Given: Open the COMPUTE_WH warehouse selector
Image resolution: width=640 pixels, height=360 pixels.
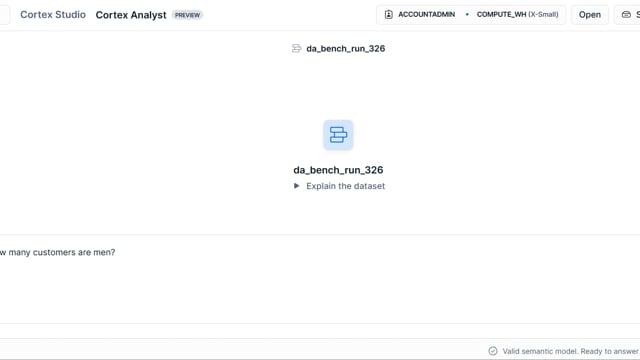Looking at the screenshot, I should (x=517, y=15).
